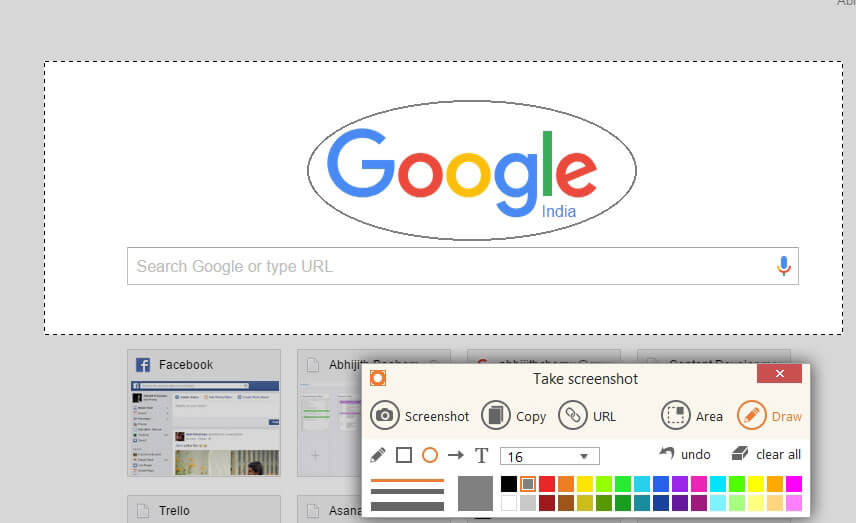Pick the peach light orange swatch
The height and width of the screenshot is (523, 856).
(x=775, y=503)
